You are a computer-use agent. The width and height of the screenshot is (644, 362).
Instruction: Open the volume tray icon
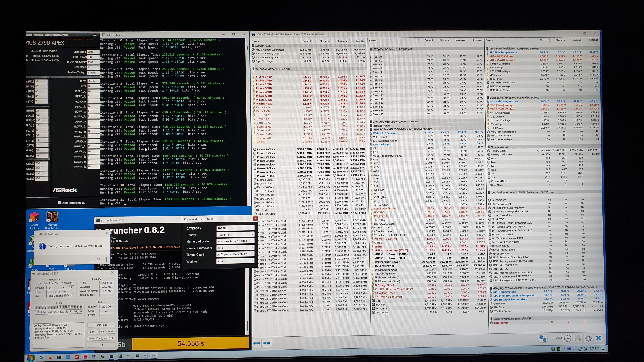[574, 348]
